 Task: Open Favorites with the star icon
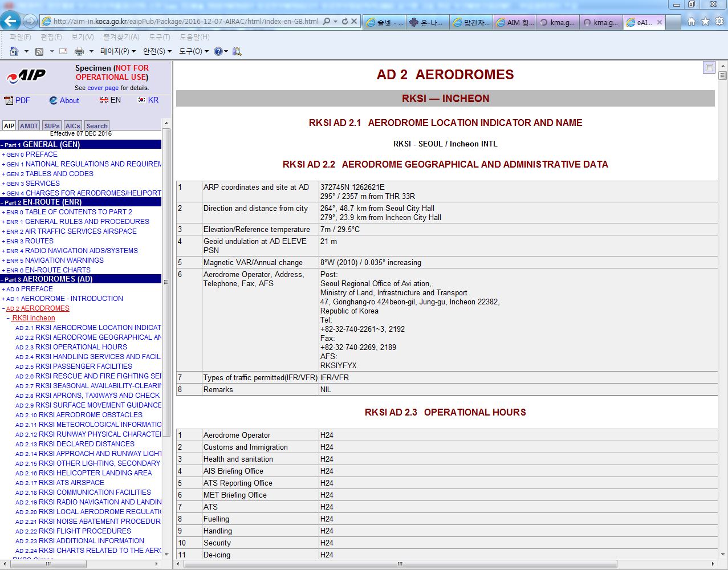click(x=705, y=22)
